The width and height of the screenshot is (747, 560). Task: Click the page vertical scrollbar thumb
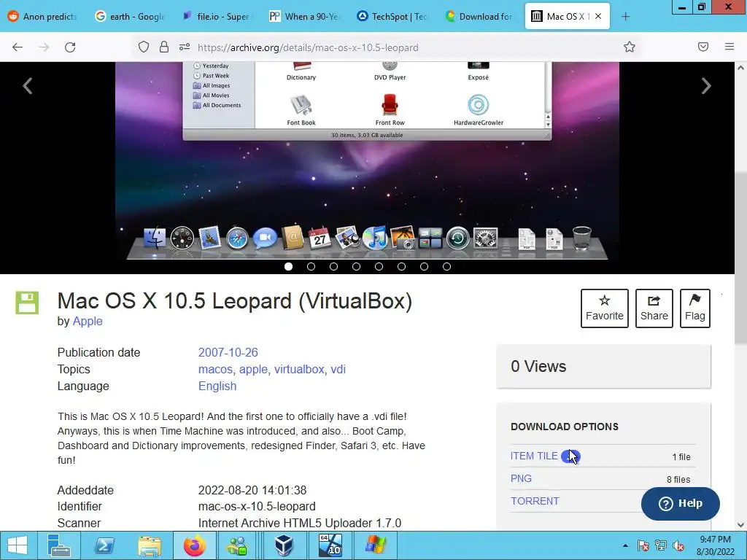click(x=740, y=257)
